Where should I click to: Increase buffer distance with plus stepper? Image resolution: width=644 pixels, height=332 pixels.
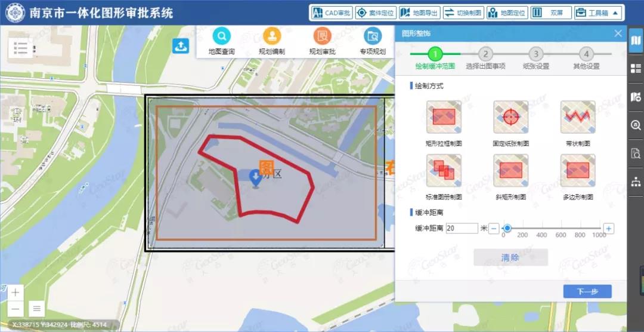pos(608,229)
